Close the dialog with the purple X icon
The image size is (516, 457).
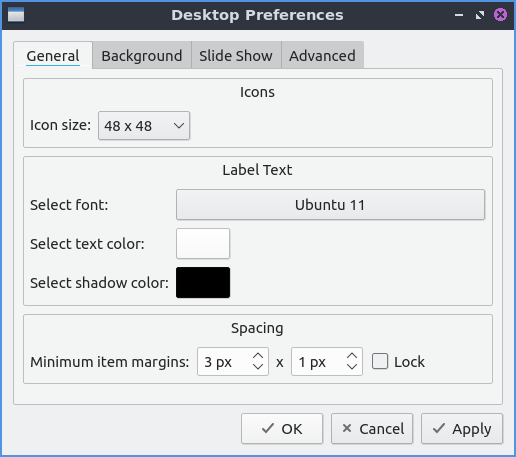coord(500,15)
